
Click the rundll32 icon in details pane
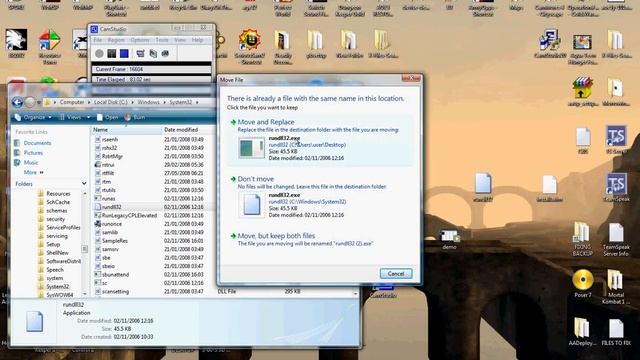(x=35, y=321)
